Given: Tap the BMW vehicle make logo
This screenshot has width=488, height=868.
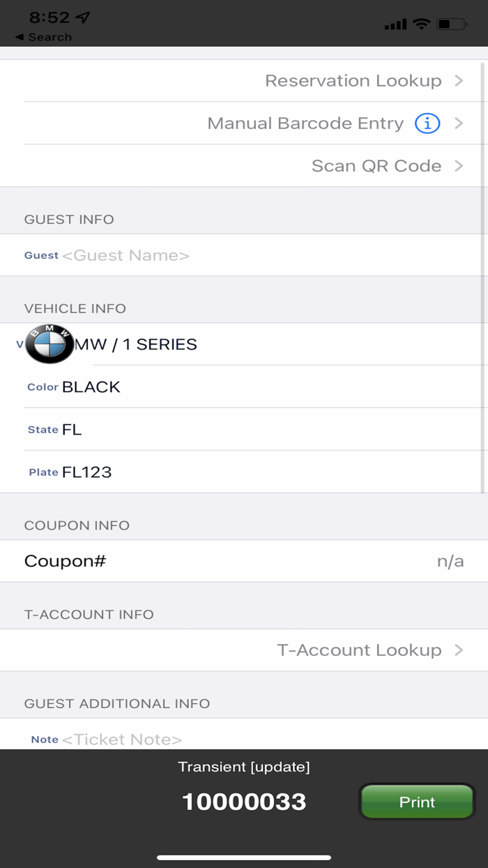Looking at the screenshot, I should [x=49, y=344].
